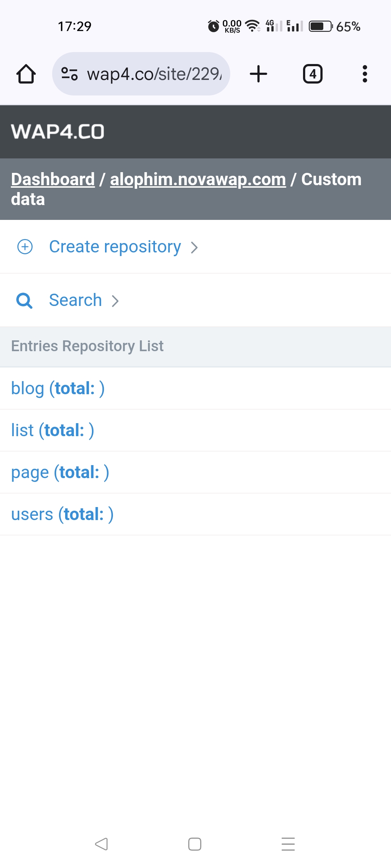Image resolution: width=391 pixels, height=868 pixels.
Task: Tap the wap4.co URL address field
Action: pos(154,74)
